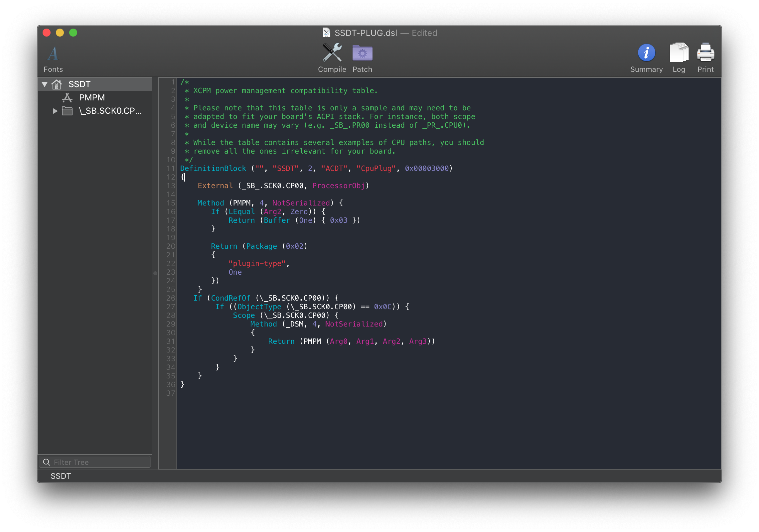Click the yellow minimize window button
Image resolution: width=759 pixels, height=532 pixels.
[60, 33]
